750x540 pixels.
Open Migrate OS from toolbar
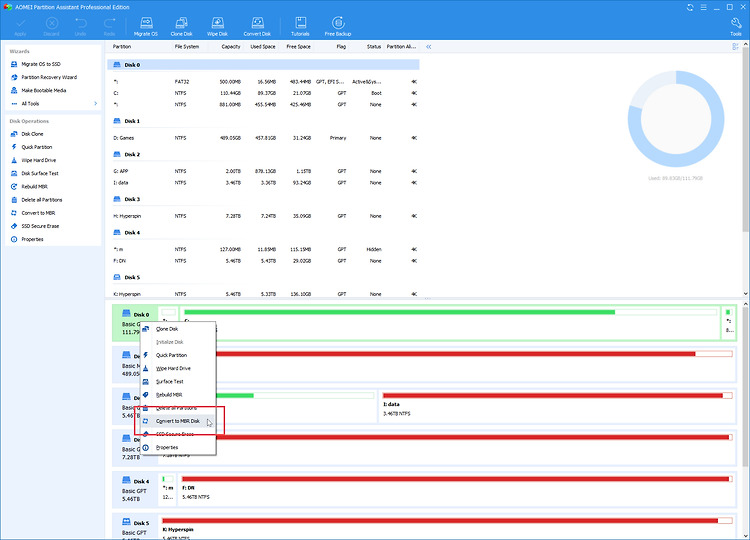[146, 27]
